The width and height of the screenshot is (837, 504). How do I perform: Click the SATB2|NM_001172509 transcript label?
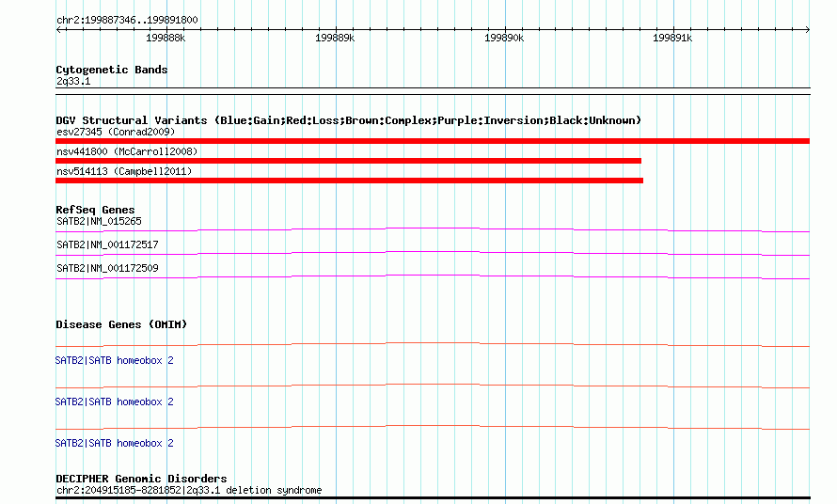[108, 268]
